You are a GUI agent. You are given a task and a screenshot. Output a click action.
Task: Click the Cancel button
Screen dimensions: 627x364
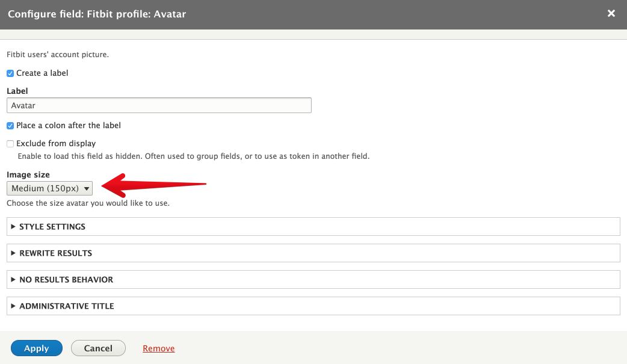(98, 348)
